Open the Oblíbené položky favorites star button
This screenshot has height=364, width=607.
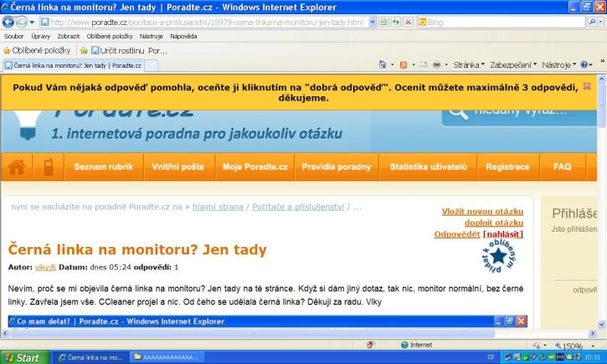(37, 51)
